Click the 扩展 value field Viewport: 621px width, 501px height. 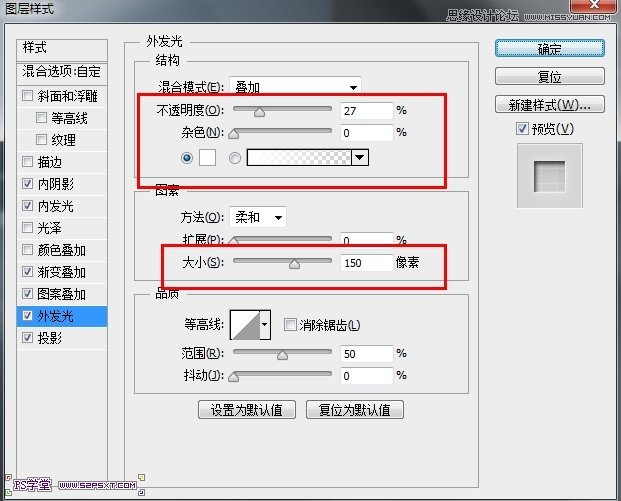click(366, 239)
